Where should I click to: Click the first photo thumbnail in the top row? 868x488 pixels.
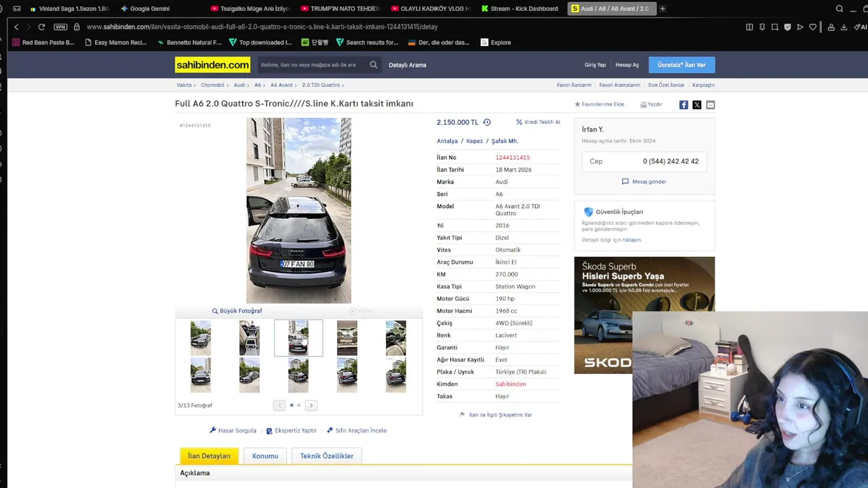[201, 338]
